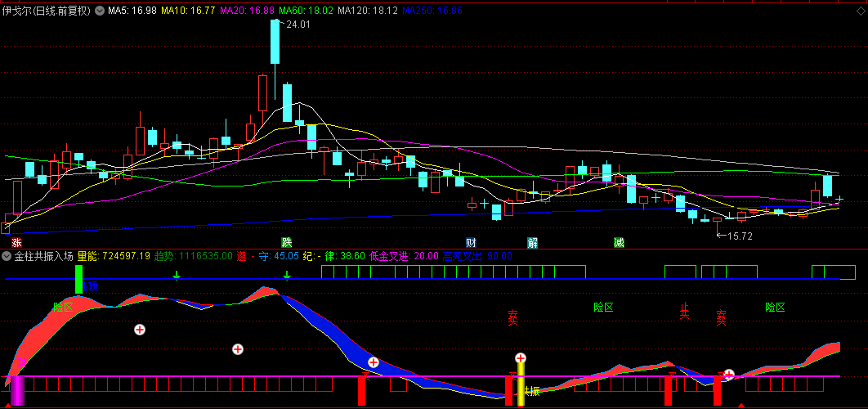The height and width of the screenshot is (409, 868).
Task: Click the diamond icon at chart top-right corner
Action: coord(861,10)
